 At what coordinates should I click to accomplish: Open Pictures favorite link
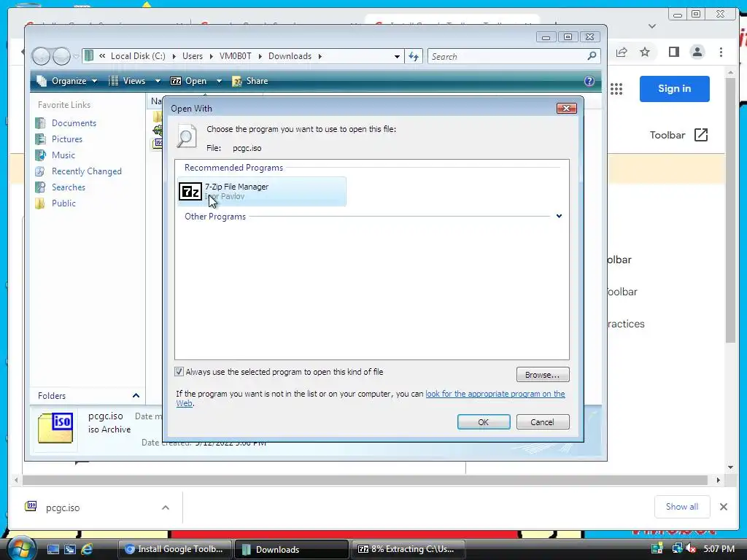coord(66,139)
